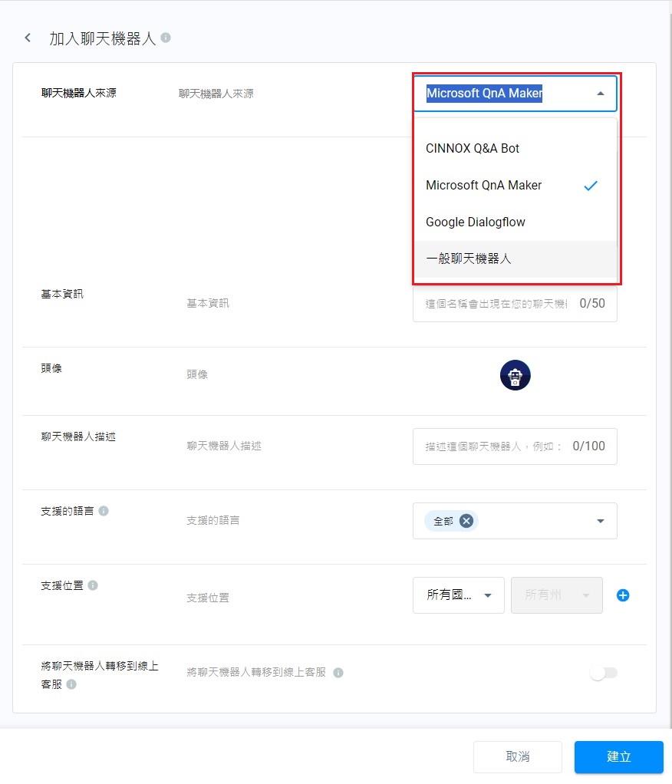Add another location with plus icon
The height and width of the screenshot is (784, 672).
(x=623, y=595)
